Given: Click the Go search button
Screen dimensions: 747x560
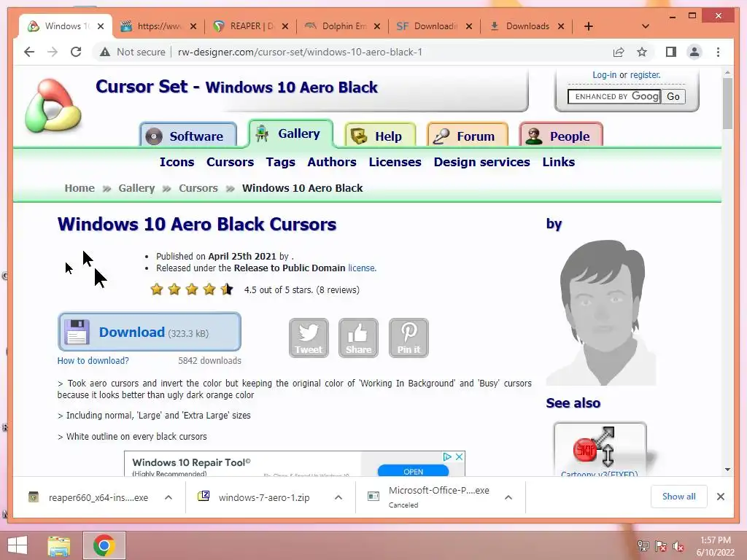Looking at the screenshot, I should coord(673,97).
